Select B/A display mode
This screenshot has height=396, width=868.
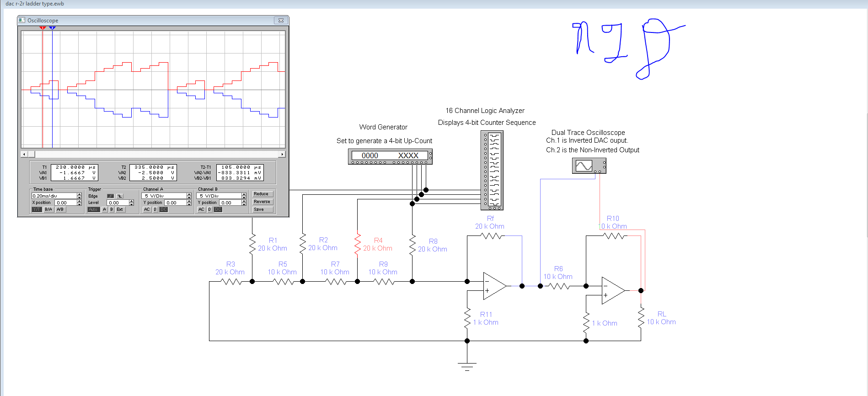pos(48,209)
